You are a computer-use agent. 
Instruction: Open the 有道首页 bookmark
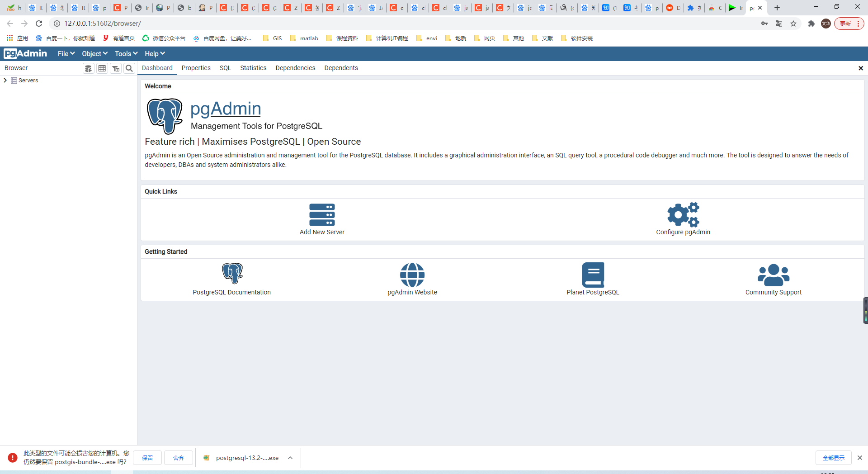119,38
